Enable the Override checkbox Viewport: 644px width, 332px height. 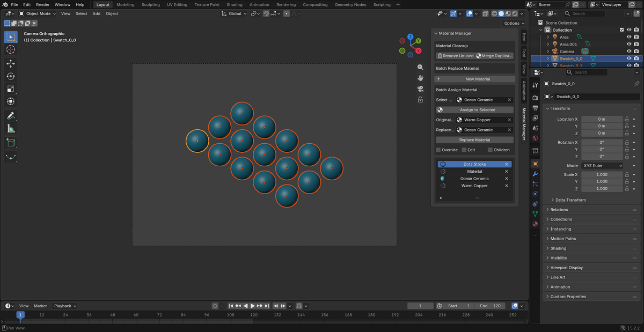pos(438,150)
